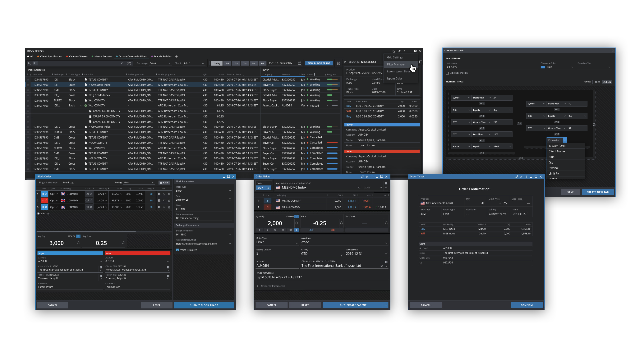The image size is (644, 356).
Task: Click the plus icon to add tab
Action: click(176, 57)
